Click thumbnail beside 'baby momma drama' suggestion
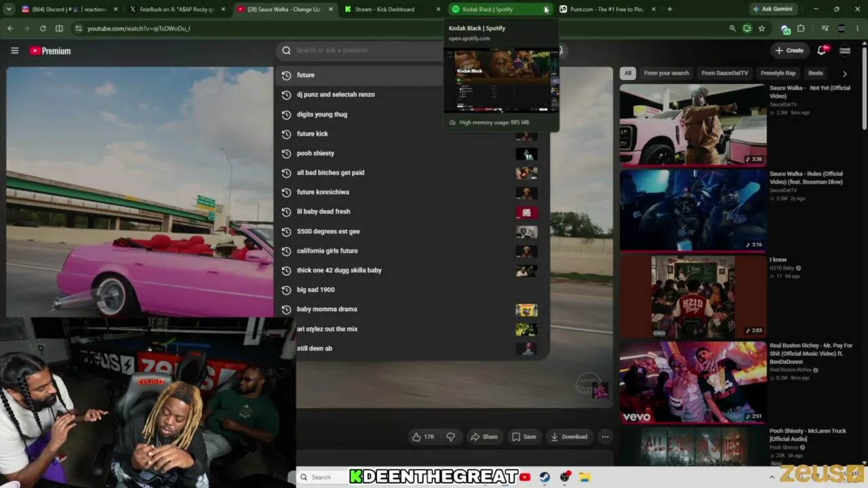 (x=526, y=310)
